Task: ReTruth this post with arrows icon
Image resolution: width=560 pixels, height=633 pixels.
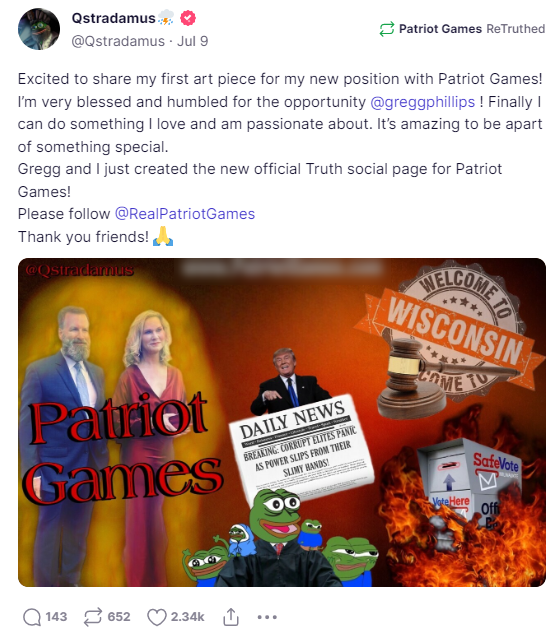Action: pyautogui.click(x=93, y=617)
